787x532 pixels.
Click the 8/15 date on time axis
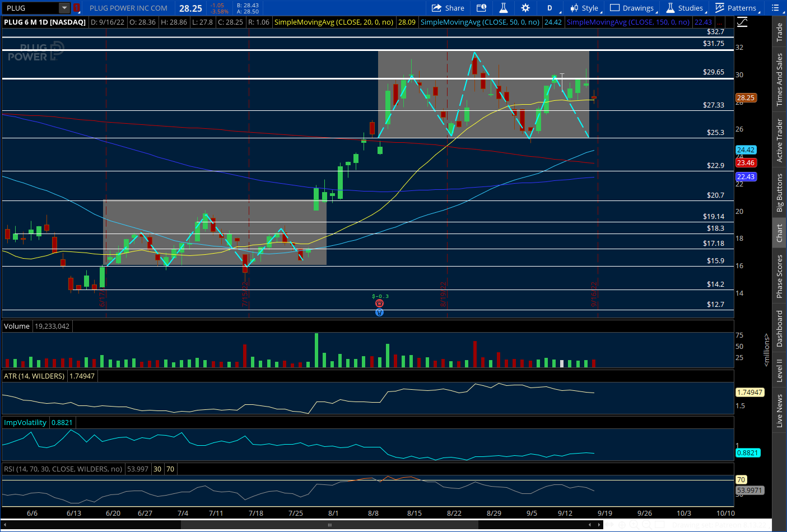point(415,513)
